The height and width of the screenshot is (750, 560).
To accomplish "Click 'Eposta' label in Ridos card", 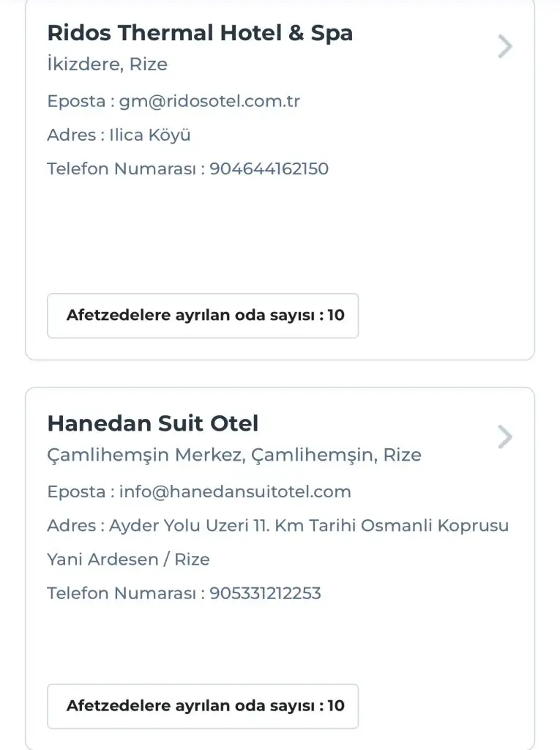I will pyautogui.click(x=77, y=101).
